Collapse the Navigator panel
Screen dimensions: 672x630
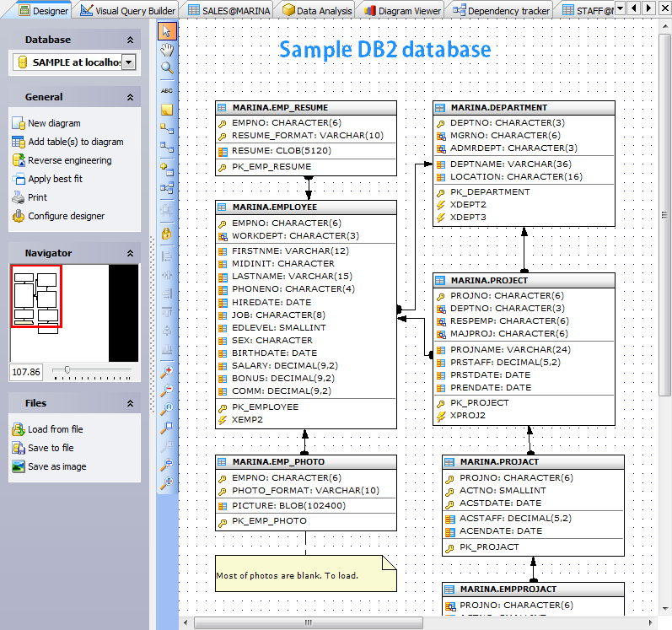pyautogui.click(x=131, y=253)
